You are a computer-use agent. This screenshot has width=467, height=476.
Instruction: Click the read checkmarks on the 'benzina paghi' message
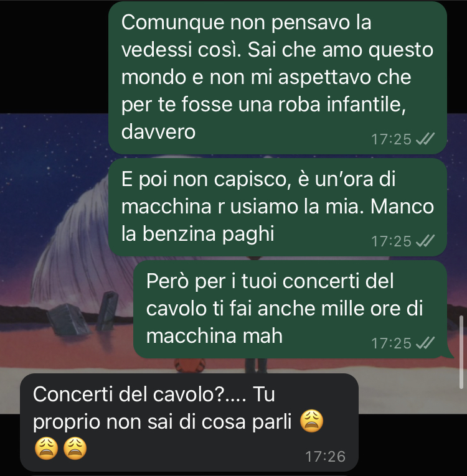click(x=425, y=241)
